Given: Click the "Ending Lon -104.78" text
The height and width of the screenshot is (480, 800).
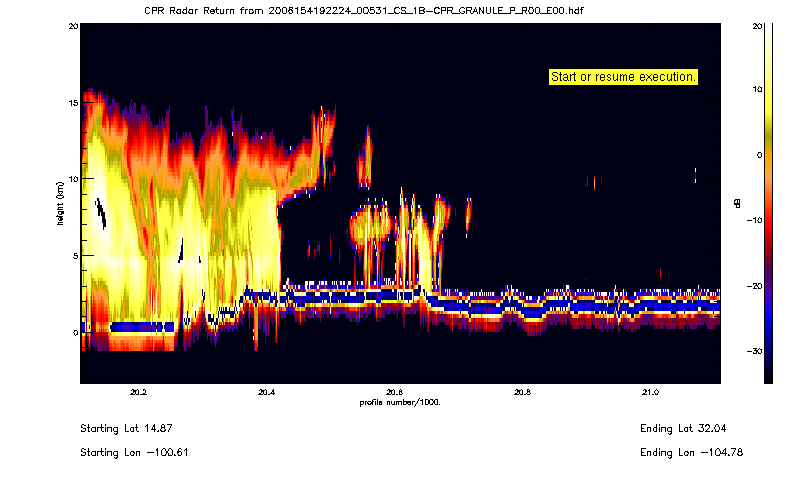Looking at the screenshot, I should [682, 452].
